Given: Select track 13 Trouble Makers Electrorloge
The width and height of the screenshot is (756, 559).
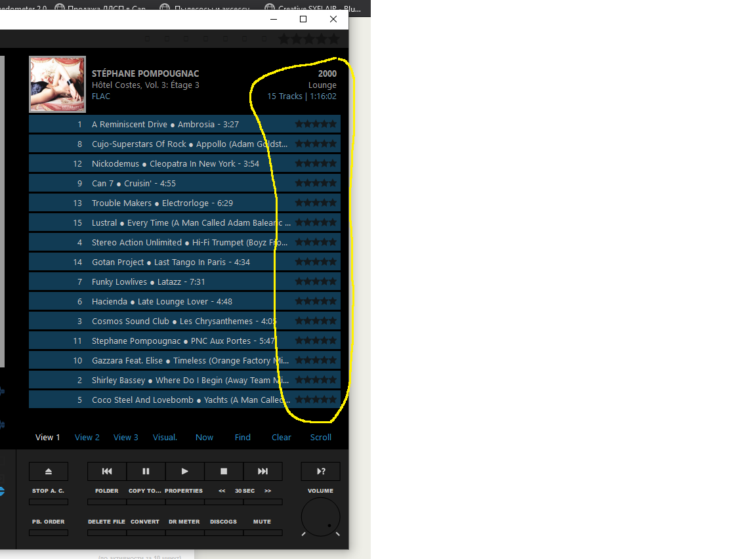Looking at the screenshot, I should point(184,203).
